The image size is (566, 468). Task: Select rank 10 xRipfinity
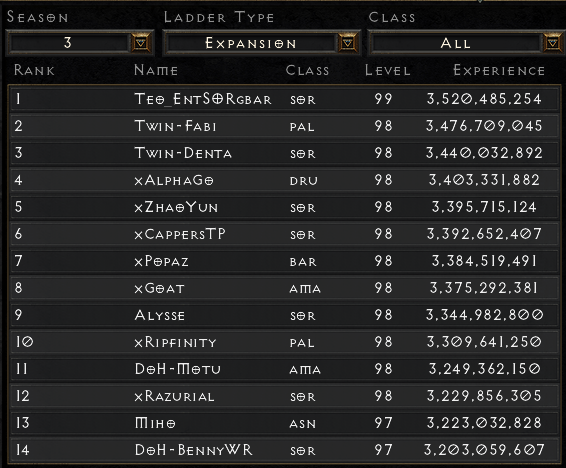tap(284, 342)
